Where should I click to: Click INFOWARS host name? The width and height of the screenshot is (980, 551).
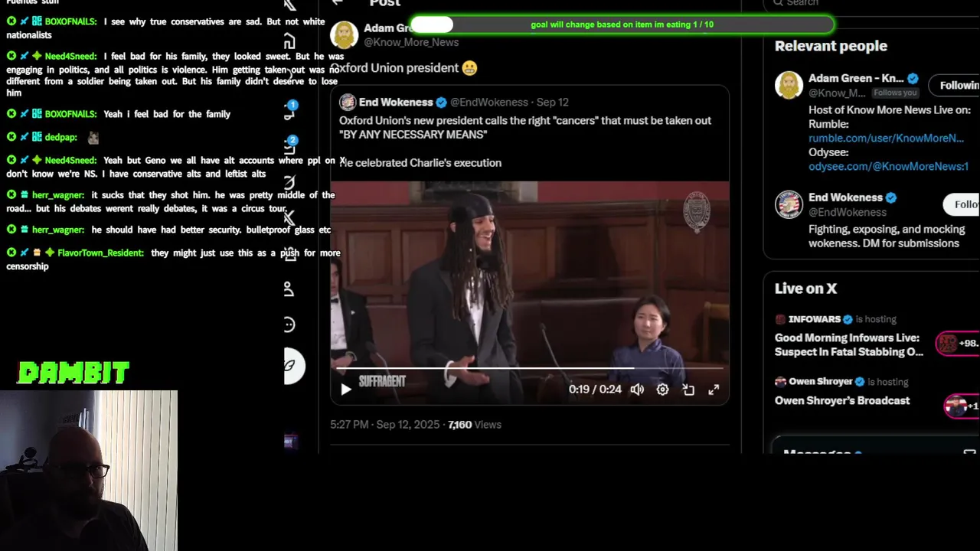coord(814,319)
